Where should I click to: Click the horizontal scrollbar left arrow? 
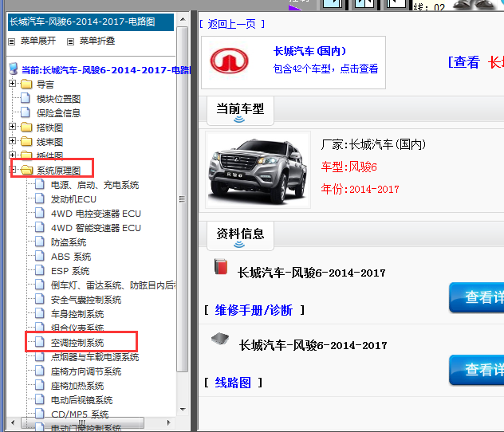(x=13, y=422)
